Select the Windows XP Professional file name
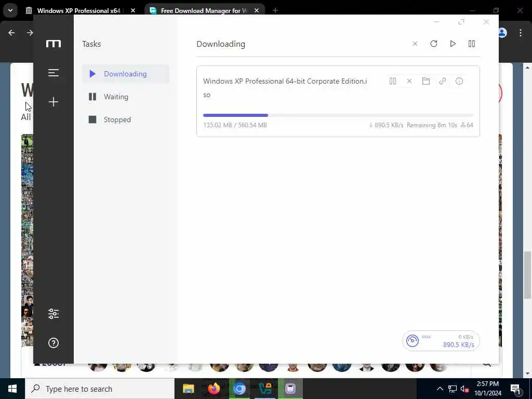 click(x=285, y=88)
